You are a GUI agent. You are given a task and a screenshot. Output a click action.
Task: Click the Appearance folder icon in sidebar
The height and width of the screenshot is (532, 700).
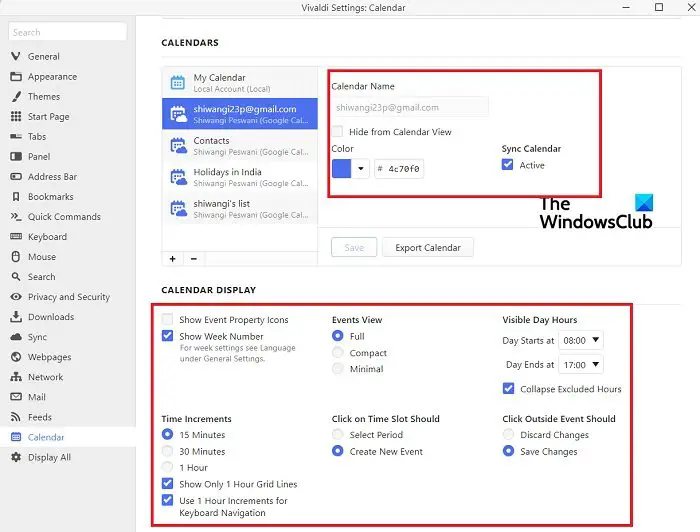[x=16, y=76]
